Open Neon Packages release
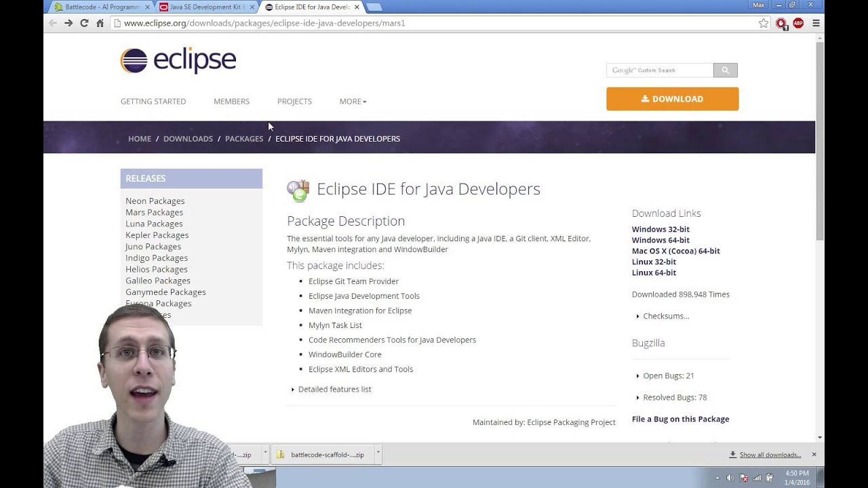The image size is (868, 488). point(155,201)
